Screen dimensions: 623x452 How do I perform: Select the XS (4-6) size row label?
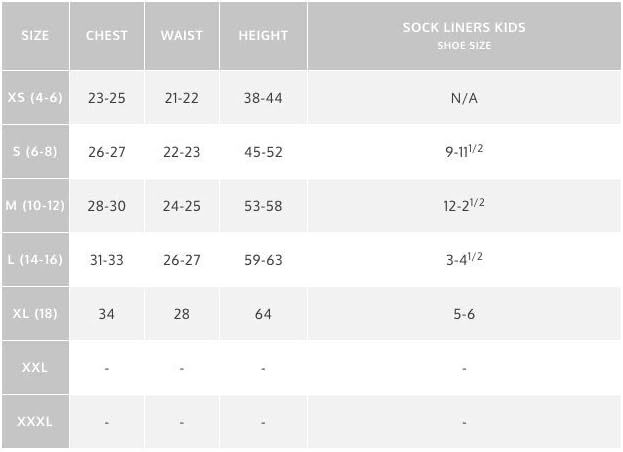[x=35, y=97]
